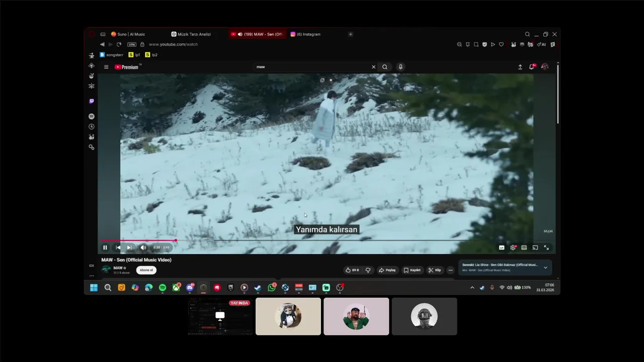The image size is (644, 362).
Task: Toggle the browser VPN badge
Action: tap(131, 44)
